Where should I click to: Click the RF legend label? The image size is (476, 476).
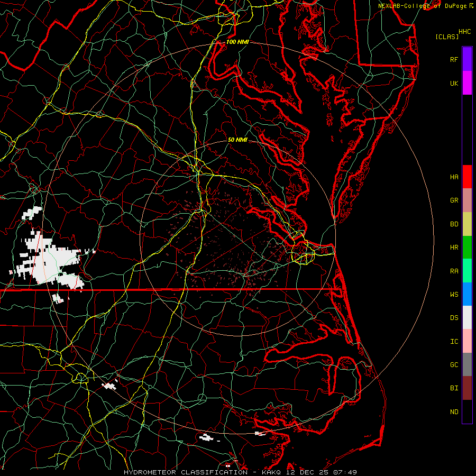[454, 60]
